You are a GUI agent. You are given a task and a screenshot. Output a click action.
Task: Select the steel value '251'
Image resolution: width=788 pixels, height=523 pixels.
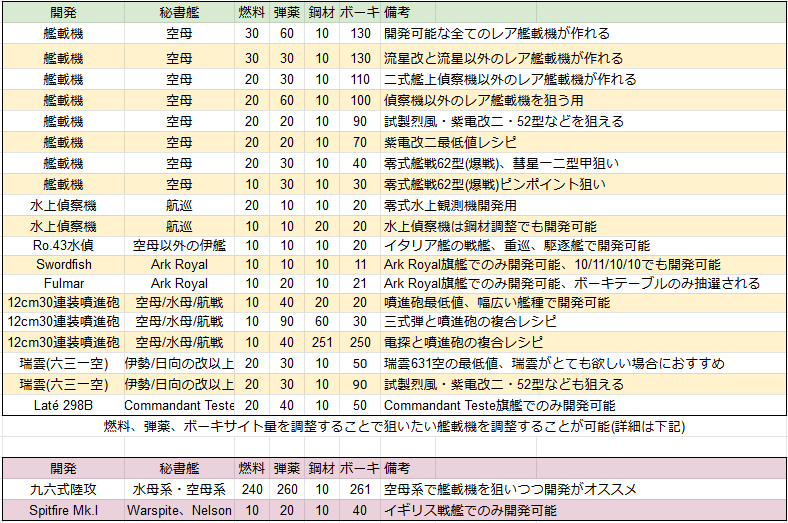pyautogui.click(x=322, y=343)
